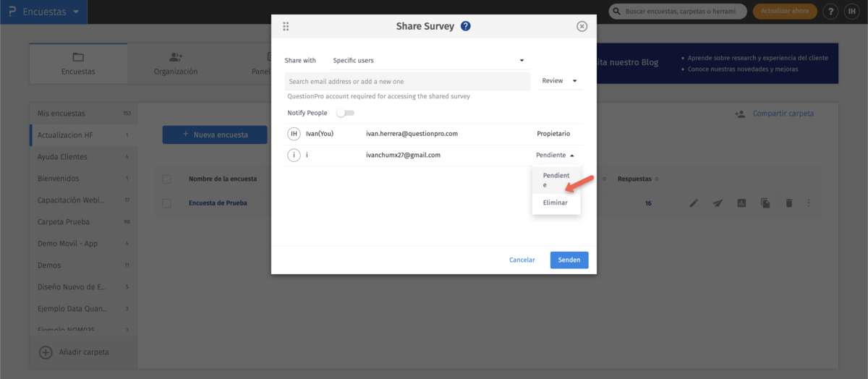Click the paper-plane send icon for Encuesta de Prueba
The width and height of the screenshot is (868, 379).
(718, 203)
